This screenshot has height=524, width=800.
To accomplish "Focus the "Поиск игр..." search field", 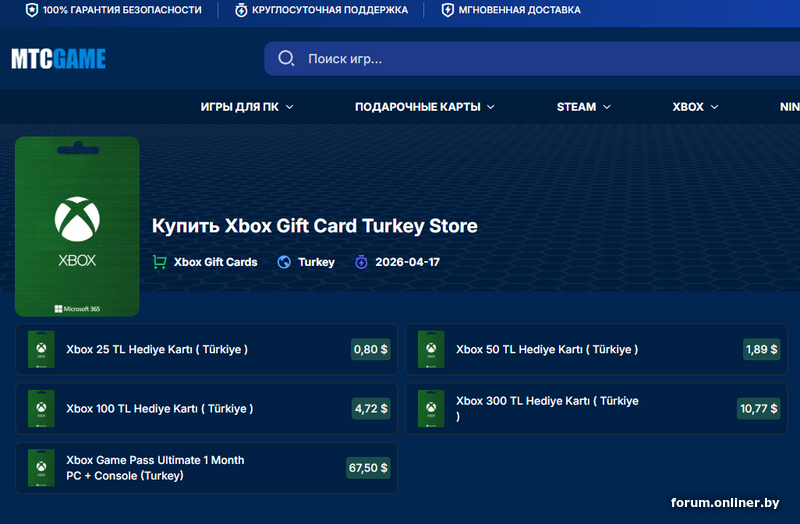I will coord(532,59).
